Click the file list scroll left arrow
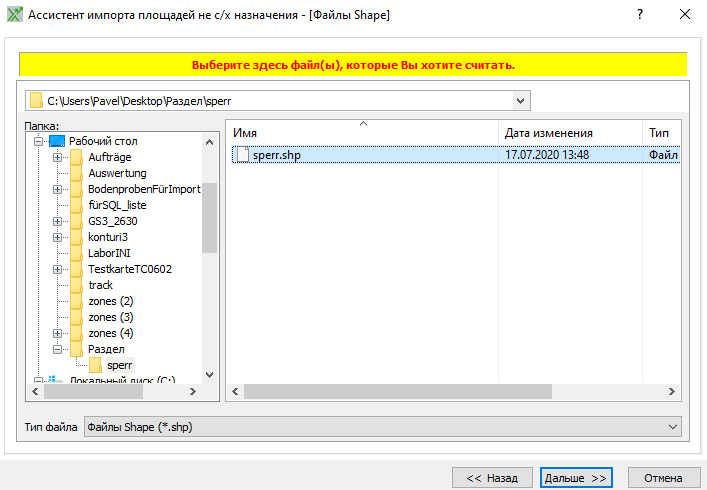 point(235,391)
